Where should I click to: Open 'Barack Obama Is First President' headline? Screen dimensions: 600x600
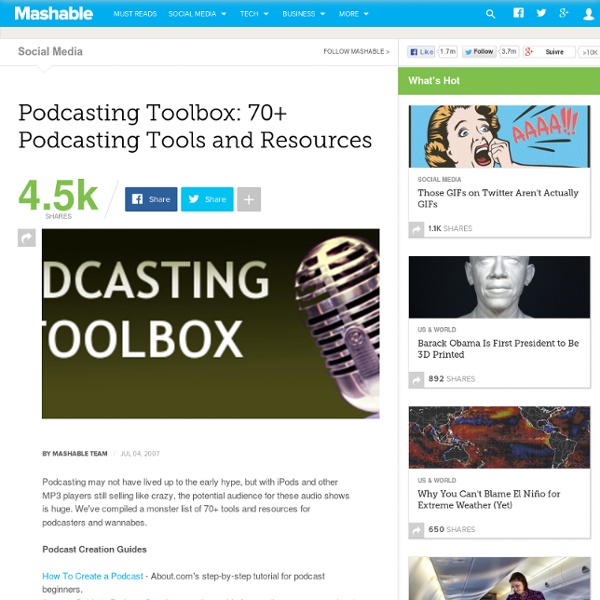tap(498, 349)
